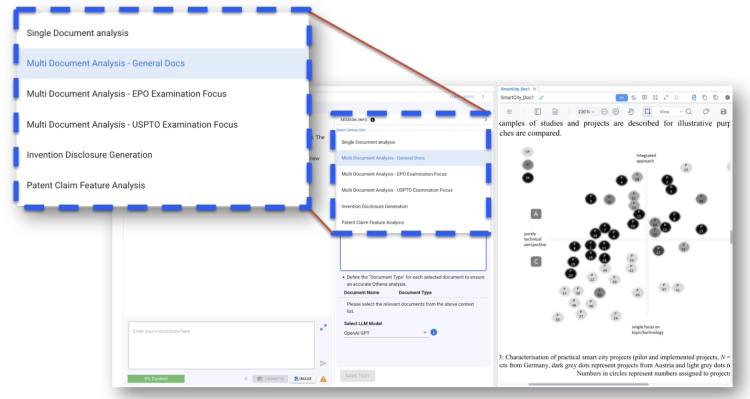
Task: Toggle the blue ON button in document header
Action: pyautogui.click(x=621, y=98)
